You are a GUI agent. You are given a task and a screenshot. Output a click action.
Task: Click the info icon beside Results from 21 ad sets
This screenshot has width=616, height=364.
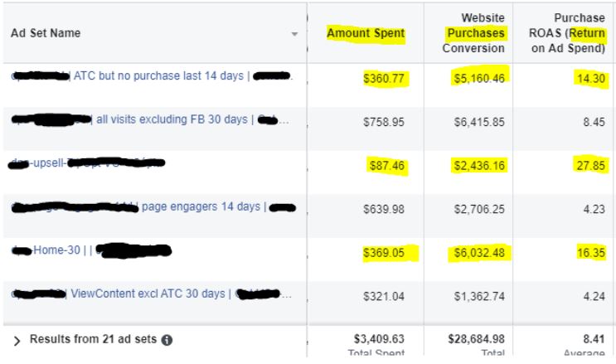167,340
